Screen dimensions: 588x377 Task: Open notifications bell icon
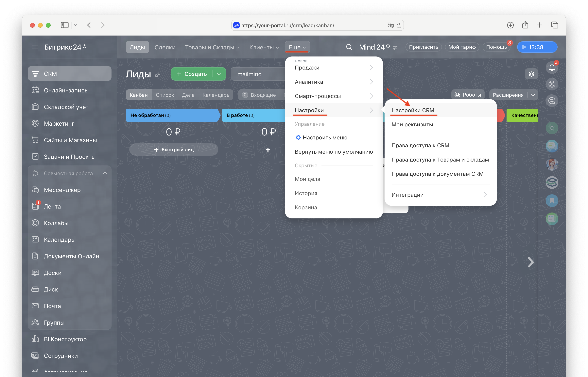552,68
